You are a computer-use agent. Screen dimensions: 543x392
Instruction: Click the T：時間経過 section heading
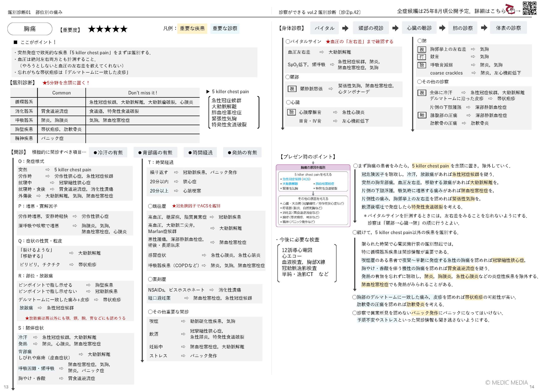click(x=161, y=162)
